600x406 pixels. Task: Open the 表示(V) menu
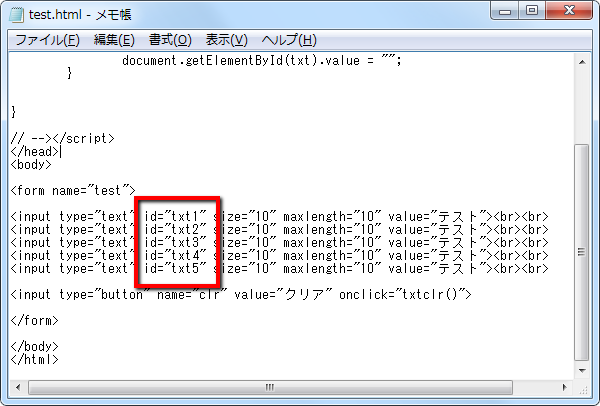[x=227, y=40]
